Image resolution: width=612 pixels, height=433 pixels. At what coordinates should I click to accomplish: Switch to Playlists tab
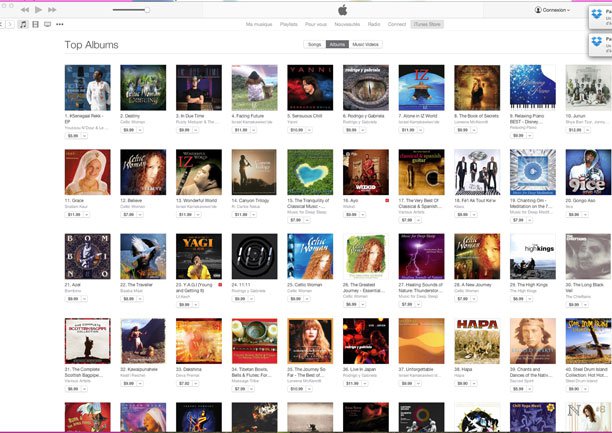coord(288,24)
